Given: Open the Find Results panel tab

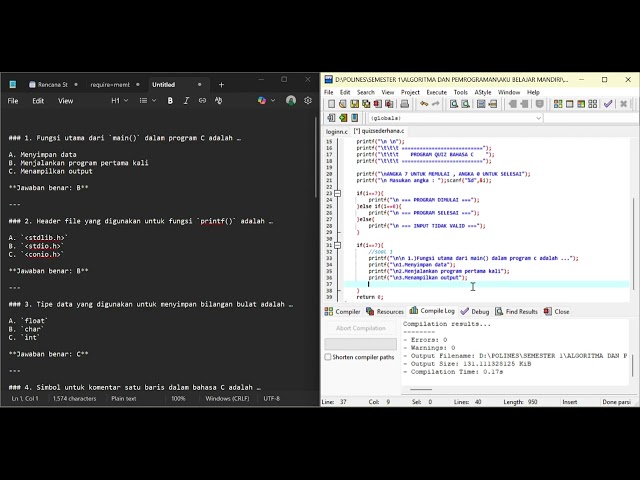Looking at the screenshot, I should [x=516, y=311].
